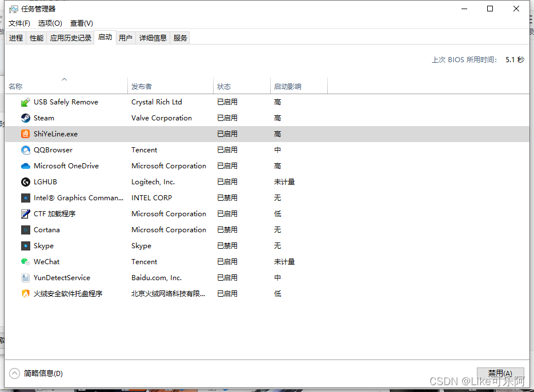Click the green WeChat icon
Viewport: 534px width, 392px height.
tap(26, 262)
